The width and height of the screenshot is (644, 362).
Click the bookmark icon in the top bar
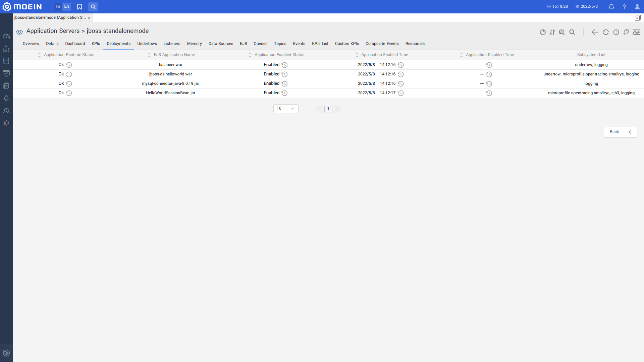pyautogui.click(x=79, y=7)
